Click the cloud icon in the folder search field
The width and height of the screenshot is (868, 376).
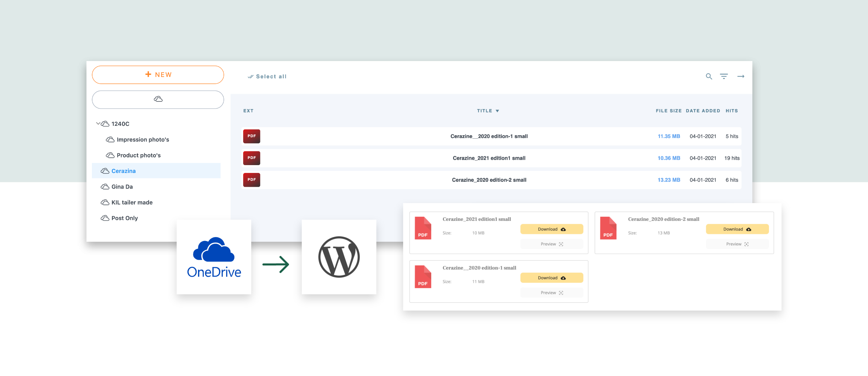coord(158,99)
